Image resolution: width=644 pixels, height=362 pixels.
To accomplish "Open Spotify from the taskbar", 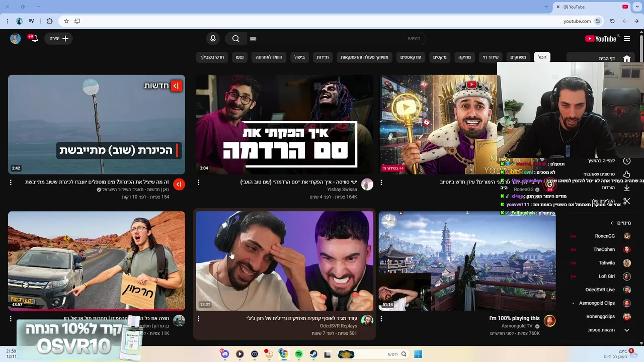I will [299, 354].
